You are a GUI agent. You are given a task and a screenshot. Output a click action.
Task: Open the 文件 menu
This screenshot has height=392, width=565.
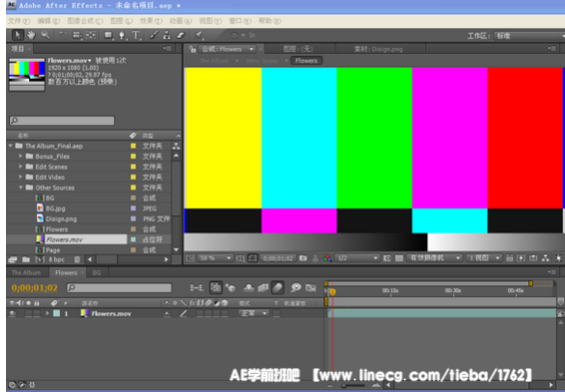(x=19, y=21)
